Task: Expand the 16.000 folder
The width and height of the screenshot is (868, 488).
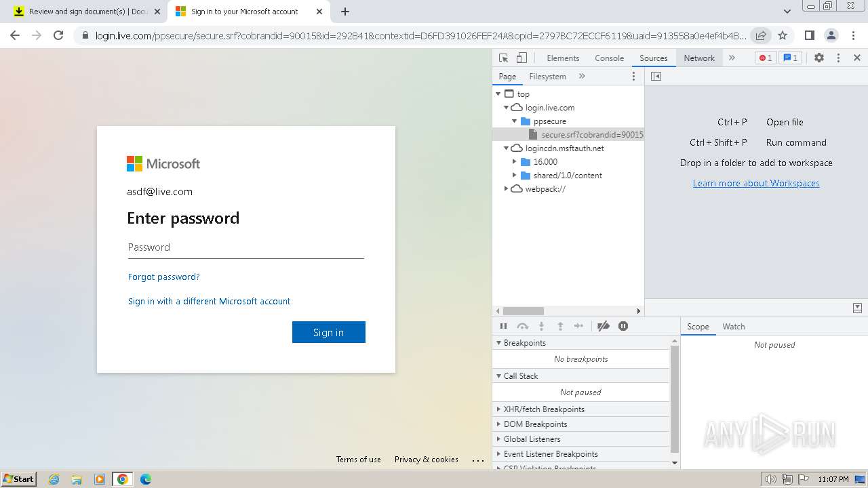Action: [x=515, y=162]
